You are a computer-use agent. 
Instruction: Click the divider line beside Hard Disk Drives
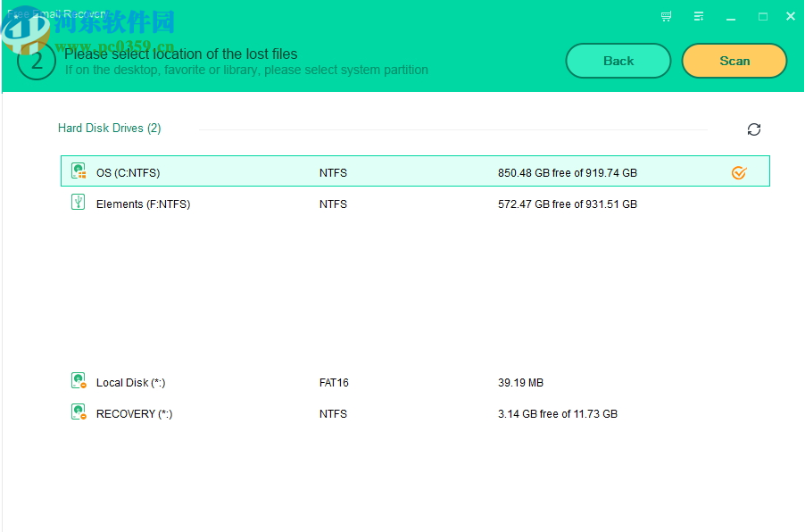(446, 129)
